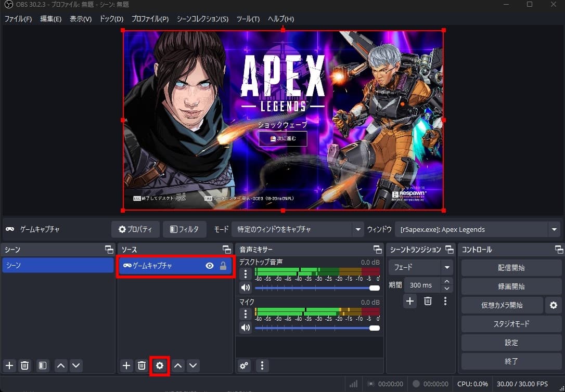The image size is (565, 392).
Task: Delete the selected scene with the trash icon
Action: pyautogui.click(x=24, y=365)
